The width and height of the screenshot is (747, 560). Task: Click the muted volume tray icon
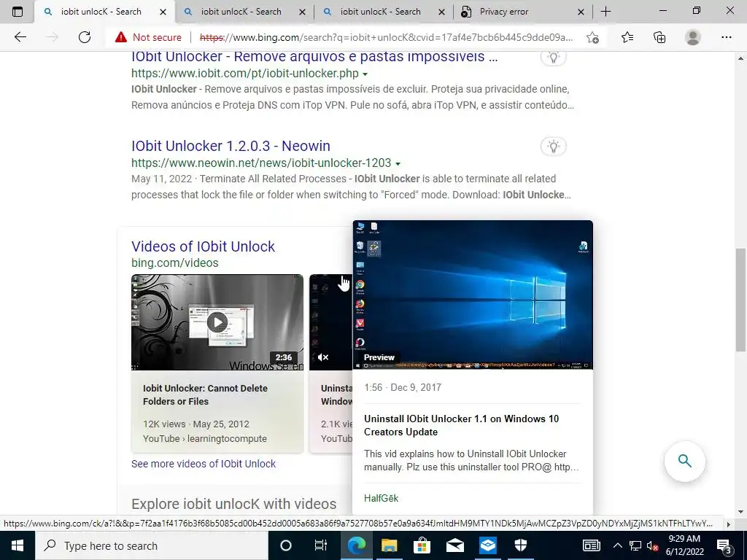652,545
